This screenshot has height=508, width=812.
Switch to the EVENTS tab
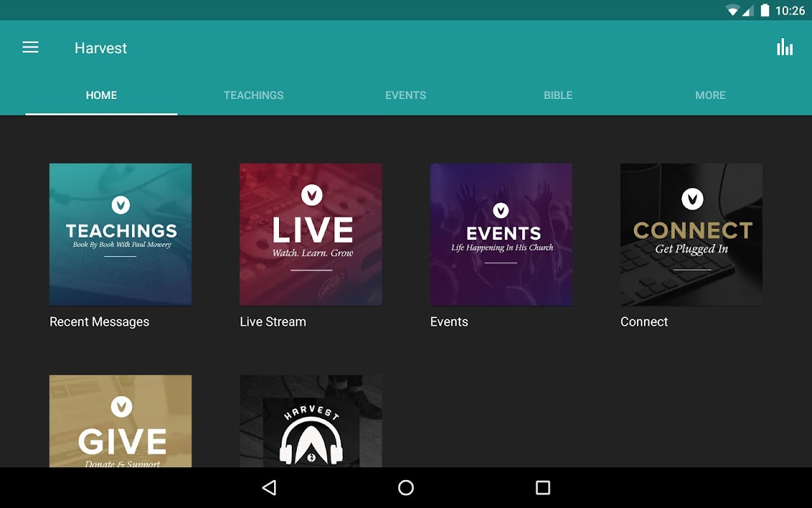pyautogui.click(x=406, y=95)
